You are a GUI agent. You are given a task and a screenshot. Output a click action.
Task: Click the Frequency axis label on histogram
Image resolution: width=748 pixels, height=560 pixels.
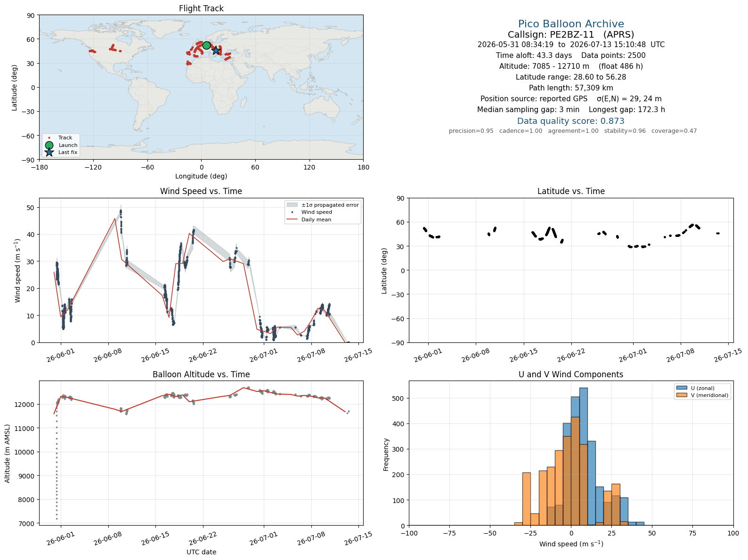coord(386,454)
